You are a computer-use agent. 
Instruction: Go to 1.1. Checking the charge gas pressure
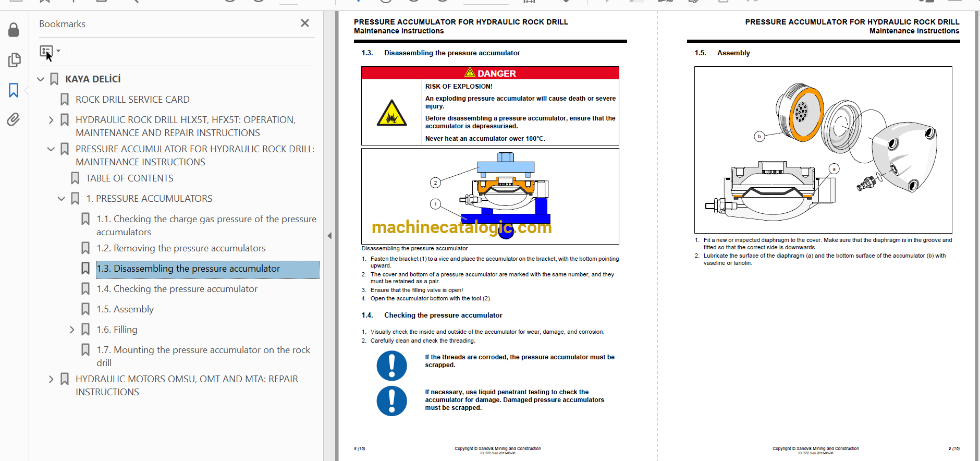[x=206, y=225]
